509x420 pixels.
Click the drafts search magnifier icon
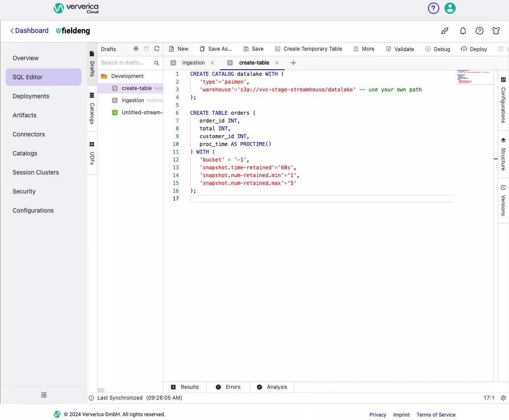(x=157, y=63)
